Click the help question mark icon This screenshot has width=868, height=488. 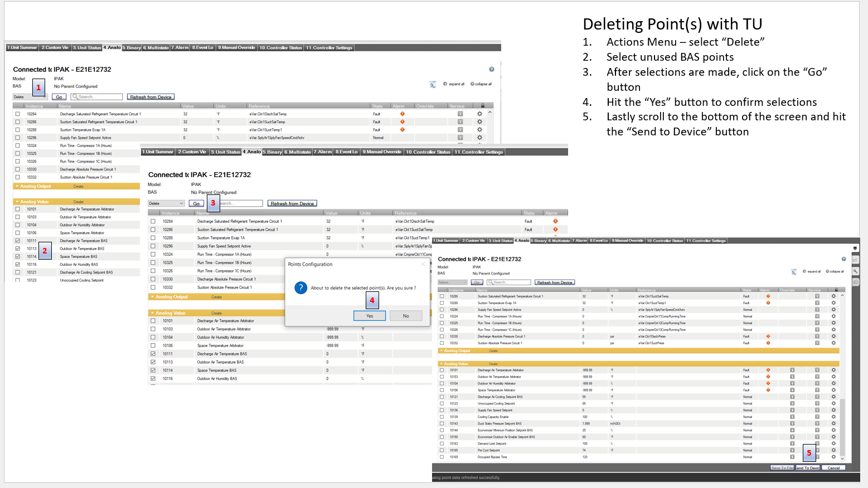[x=491, y=69]
